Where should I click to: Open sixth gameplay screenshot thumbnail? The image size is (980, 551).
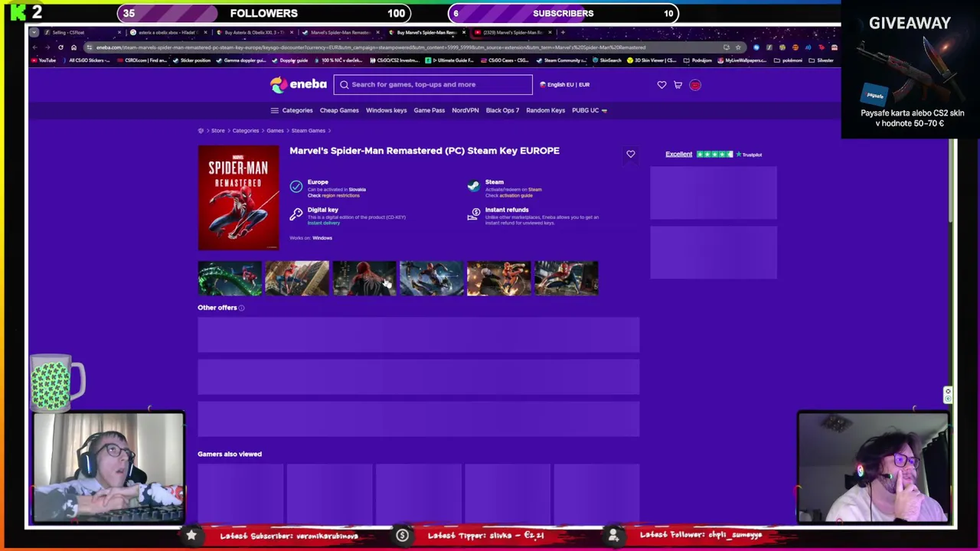click(566, 278)
